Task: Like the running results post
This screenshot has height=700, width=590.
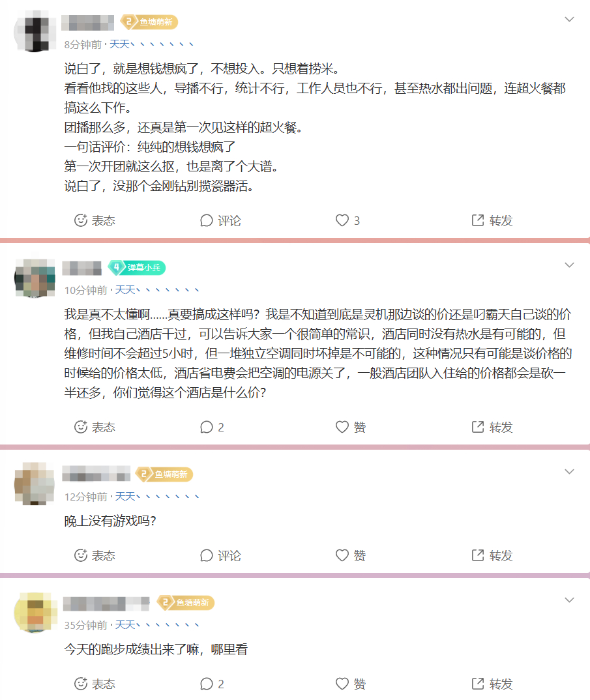Action: (351, 684)
